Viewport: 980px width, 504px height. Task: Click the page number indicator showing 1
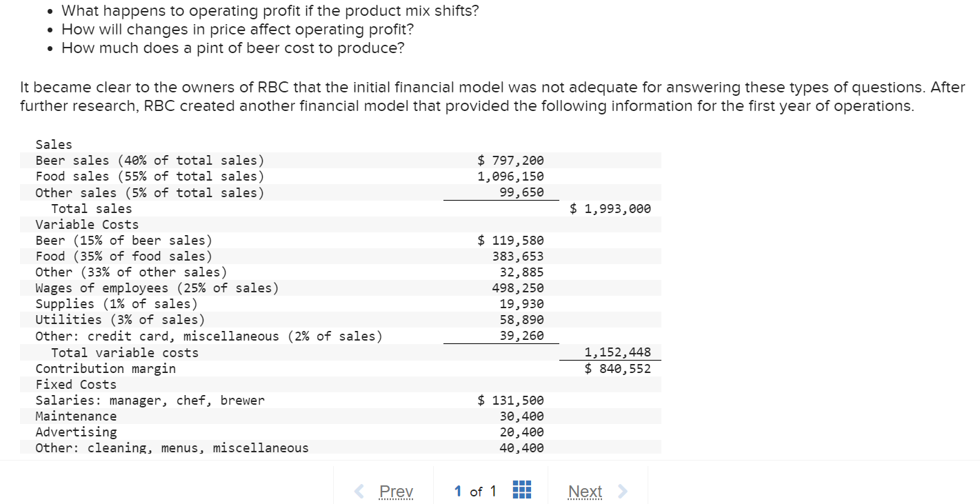point(458,491)
